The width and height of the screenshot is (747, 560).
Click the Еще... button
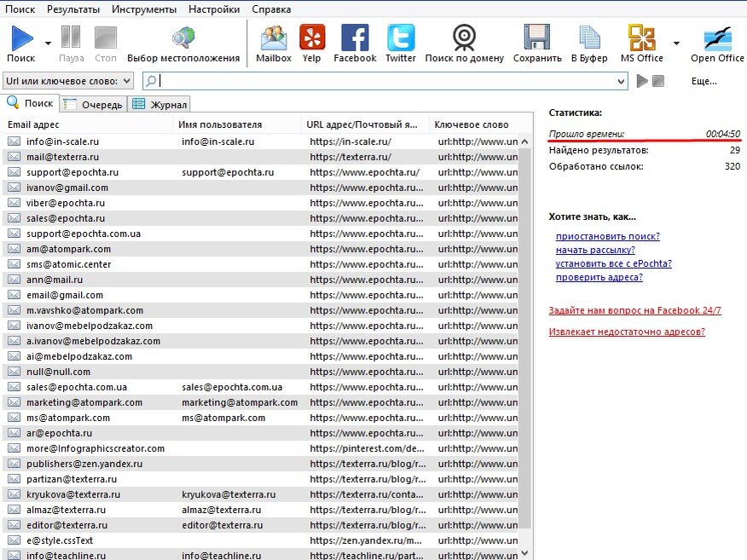point(704,81)
